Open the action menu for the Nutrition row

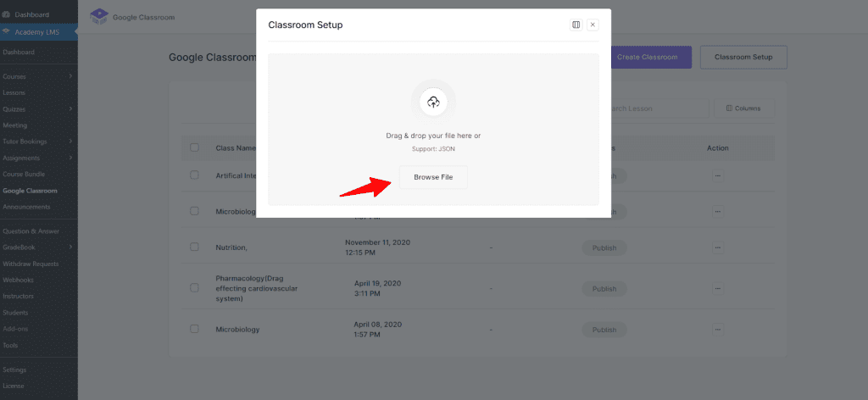(x=717, y=247)
